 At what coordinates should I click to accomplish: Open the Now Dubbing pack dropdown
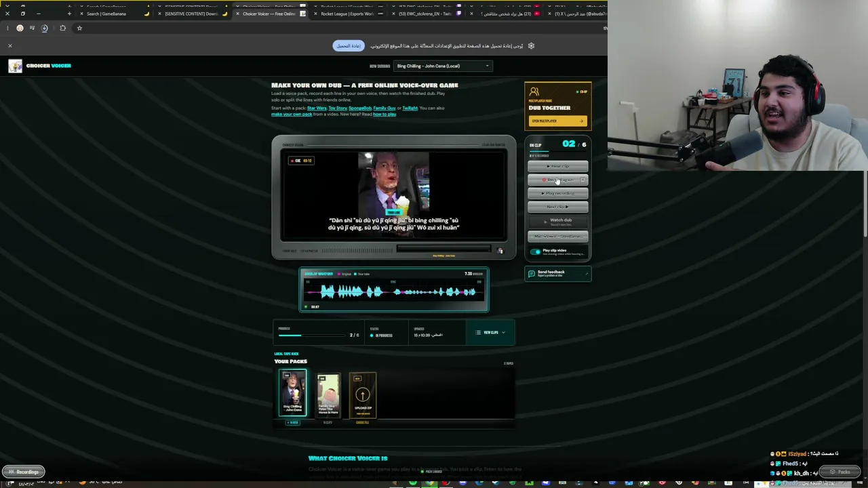coord(443,66)
